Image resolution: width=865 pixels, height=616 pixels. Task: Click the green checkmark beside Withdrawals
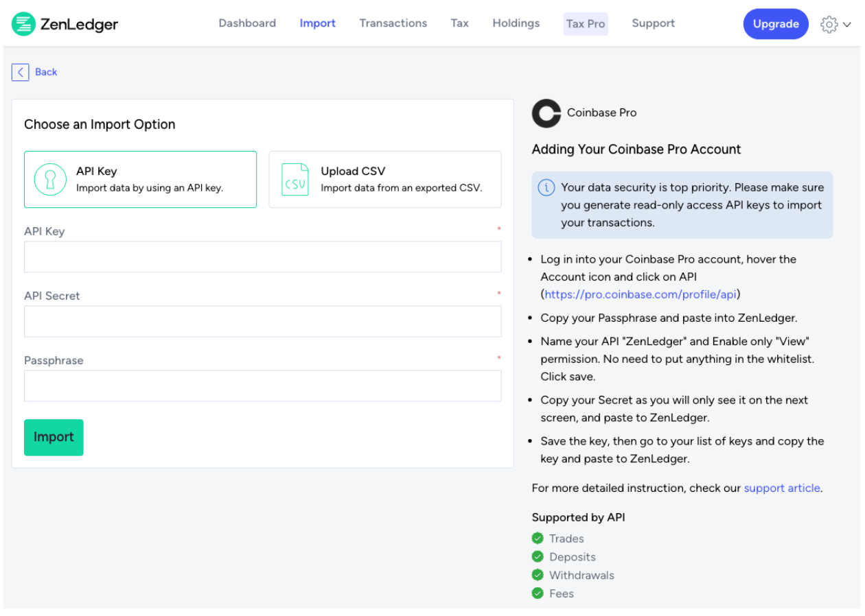(x=538, y=575)
